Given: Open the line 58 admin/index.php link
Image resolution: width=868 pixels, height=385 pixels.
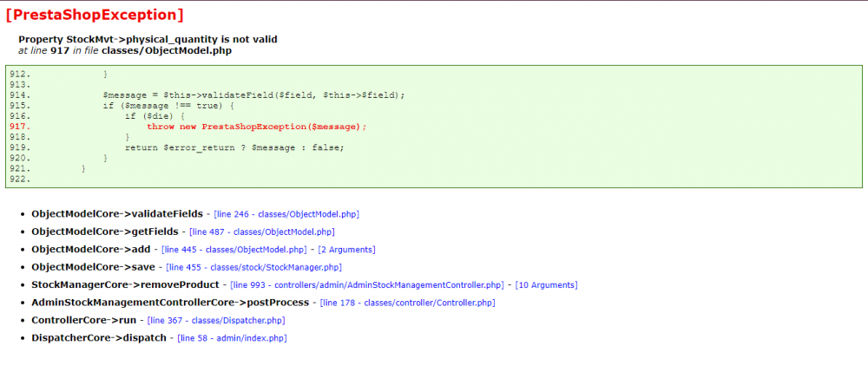Looking at the screenshot, I should (x=232, y=338).
